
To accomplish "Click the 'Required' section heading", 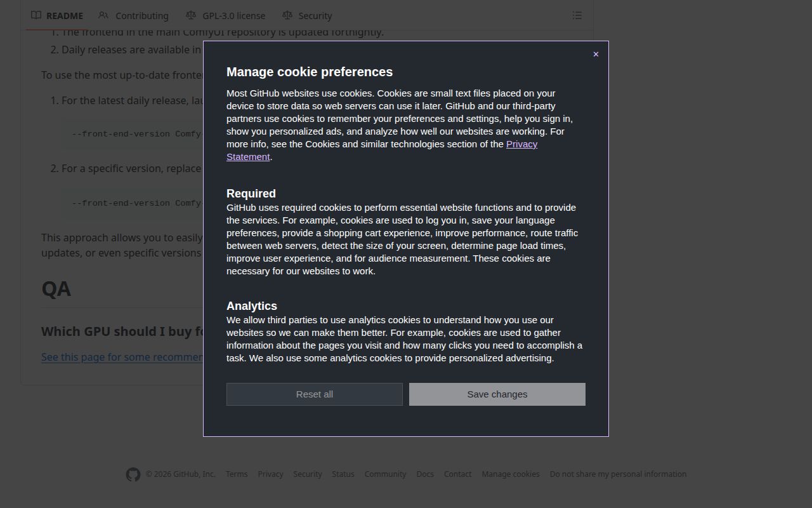I will tap(251, 194).
